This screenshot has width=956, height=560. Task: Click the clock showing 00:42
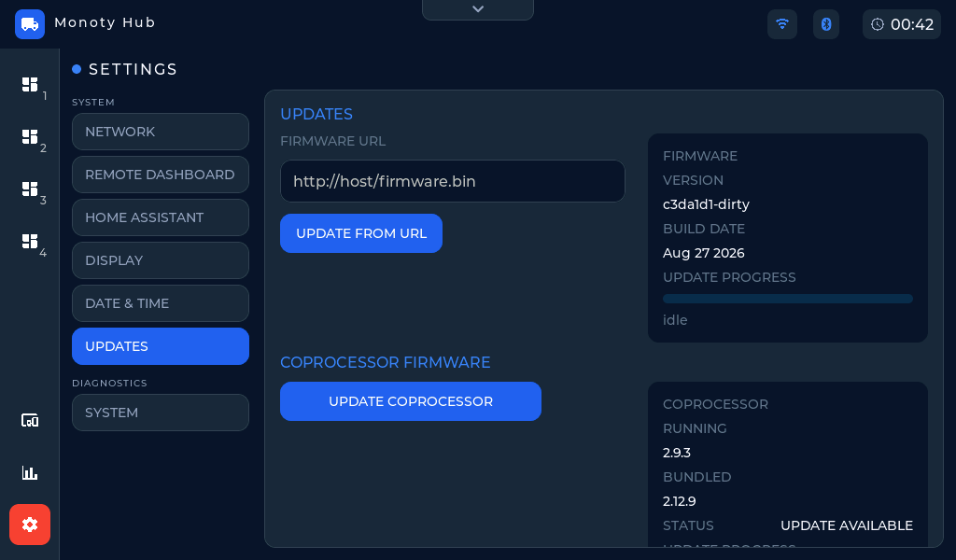902,24
